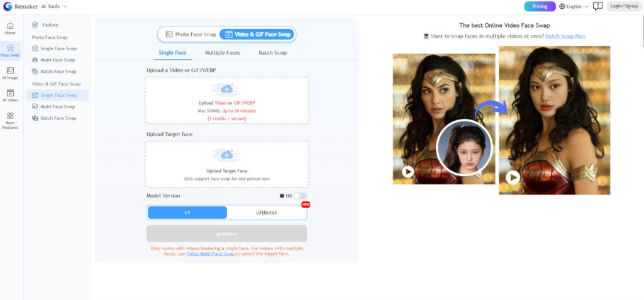Open Batch Face Swap under Photo Face Swap
The height and width of the screenshot is (300, 644).
[x=54, y=72]
